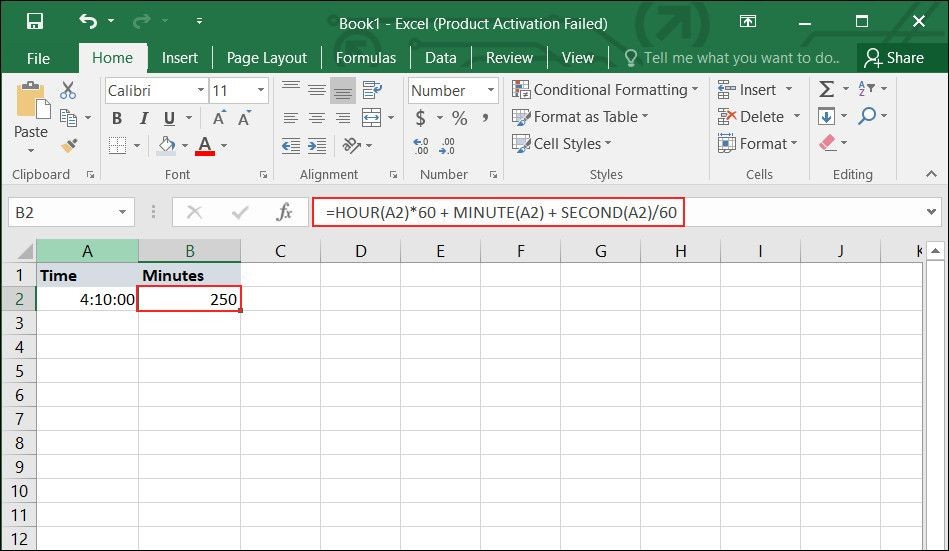Apply Percent Style format
This screenshot has height=551, width=949.
pyautogui.click(x=459, y=117)
